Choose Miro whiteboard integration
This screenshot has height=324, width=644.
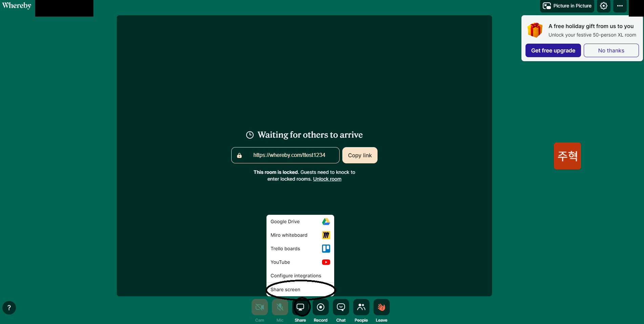point(300,235)
